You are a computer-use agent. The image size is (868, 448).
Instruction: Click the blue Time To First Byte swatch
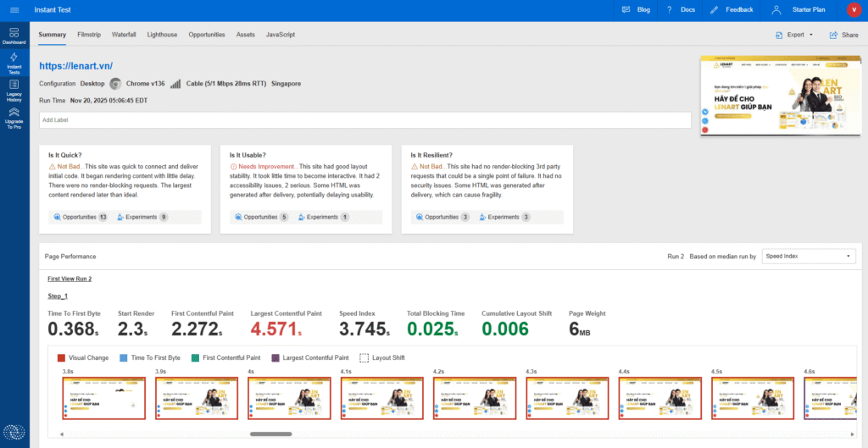[124, 358]
